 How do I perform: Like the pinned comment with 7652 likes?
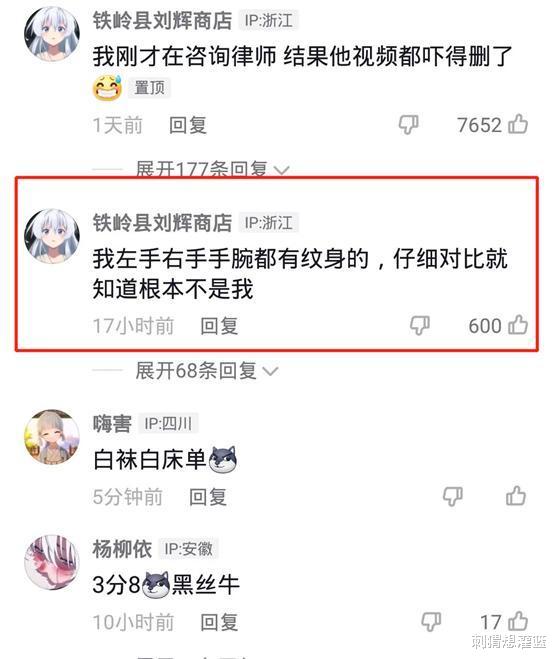pos(518,124)
